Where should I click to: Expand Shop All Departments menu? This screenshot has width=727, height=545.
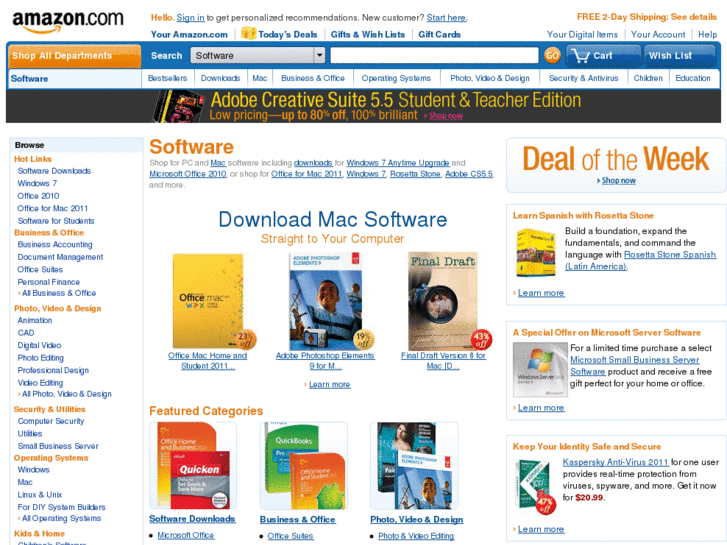(74, 56)
